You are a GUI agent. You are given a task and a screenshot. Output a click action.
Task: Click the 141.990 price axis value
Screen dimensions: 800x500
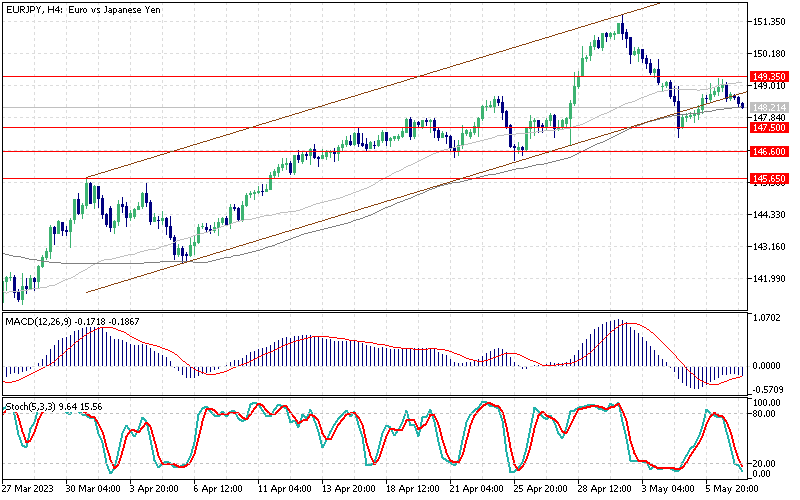(x=769, y=279)
